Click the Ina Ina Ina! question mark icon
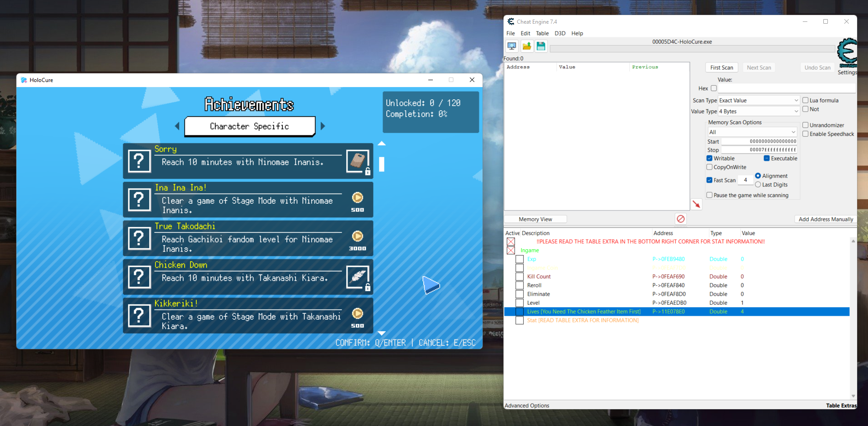The width and height of the screenshot is (868, 426). pos(140,200)
